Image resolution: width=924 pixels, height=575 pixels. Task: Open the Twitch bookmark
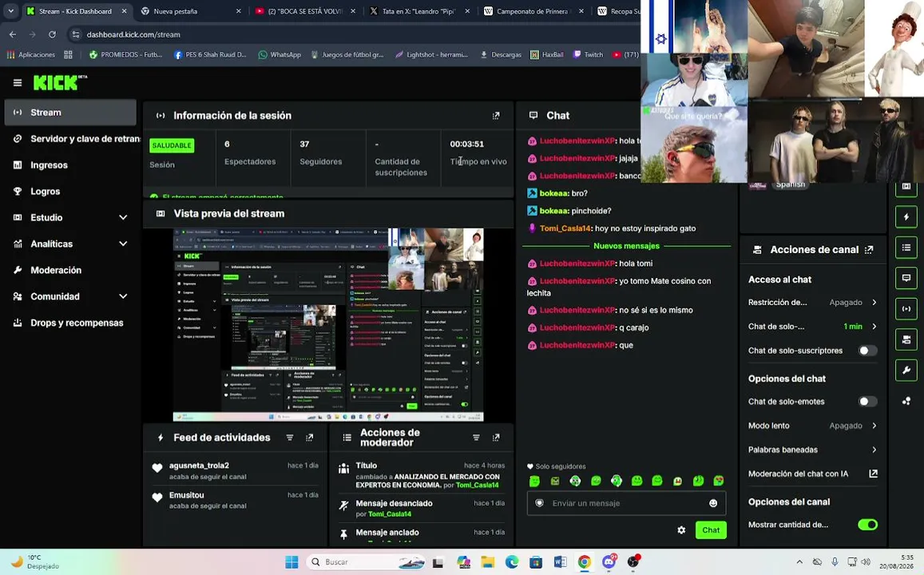point(588,55)
